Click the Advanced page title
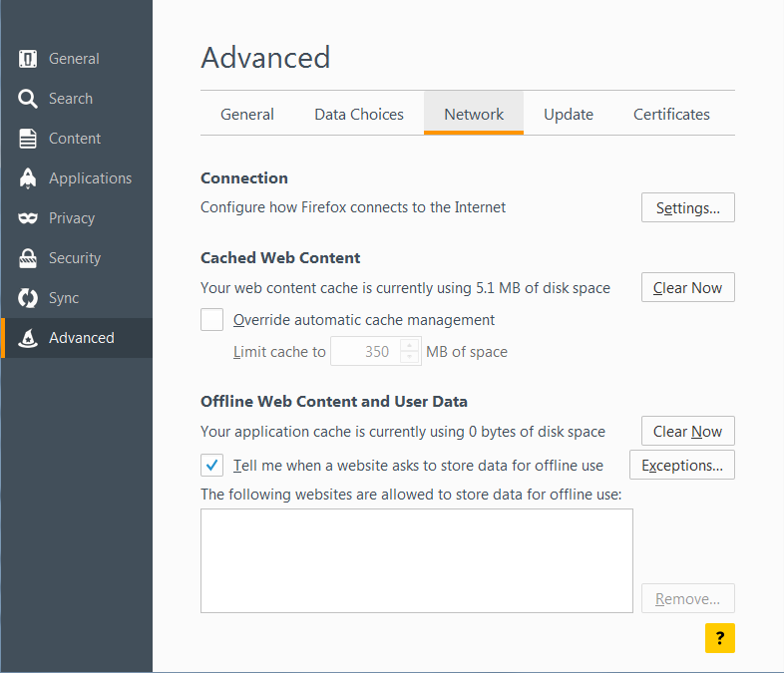 [x=265, y=58]
